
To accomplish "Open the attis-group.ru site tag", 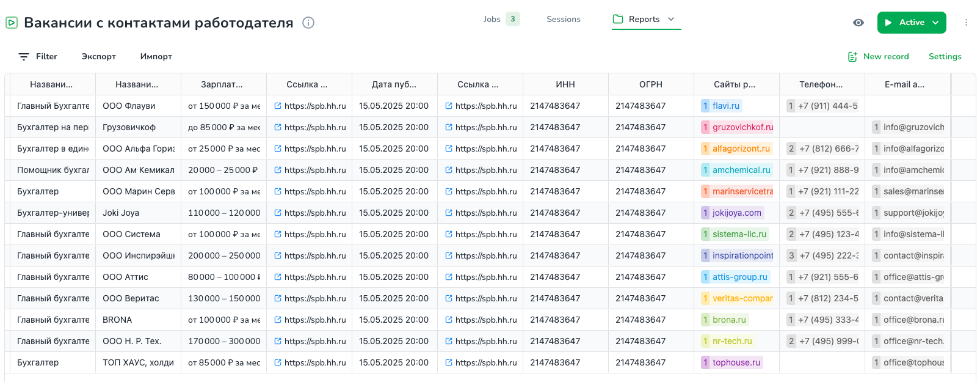I will point(736,277).
